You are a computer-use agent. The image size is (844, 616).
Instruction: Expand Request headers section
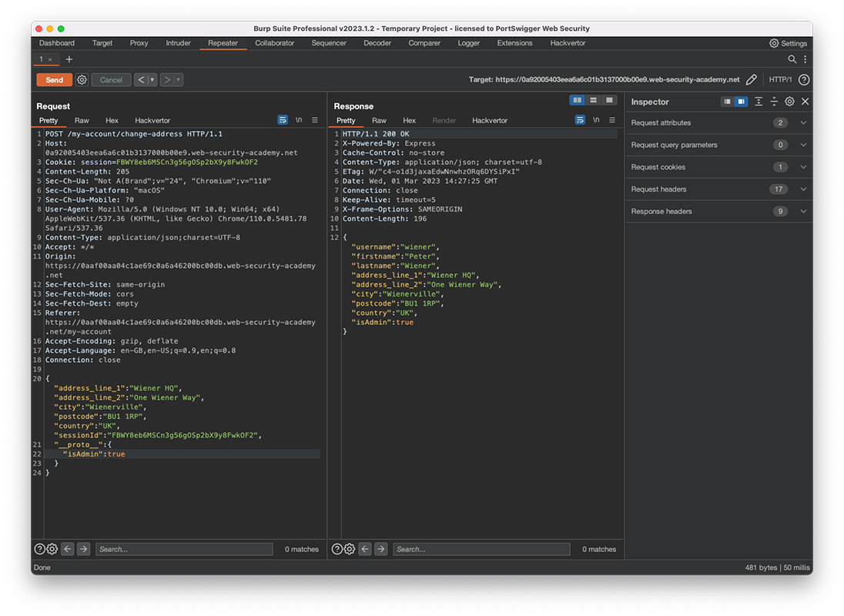point(720,189)
